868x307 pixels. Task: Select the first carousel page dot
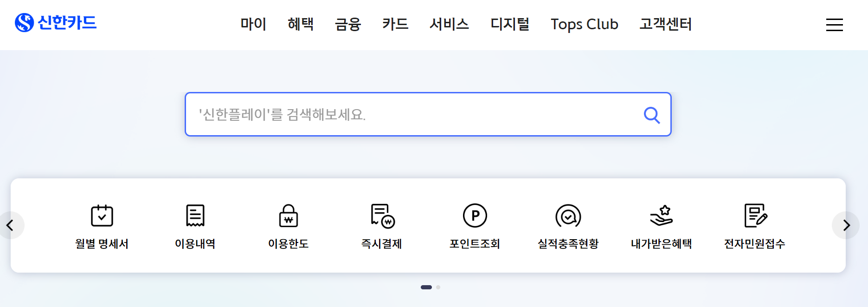point(426,287)
